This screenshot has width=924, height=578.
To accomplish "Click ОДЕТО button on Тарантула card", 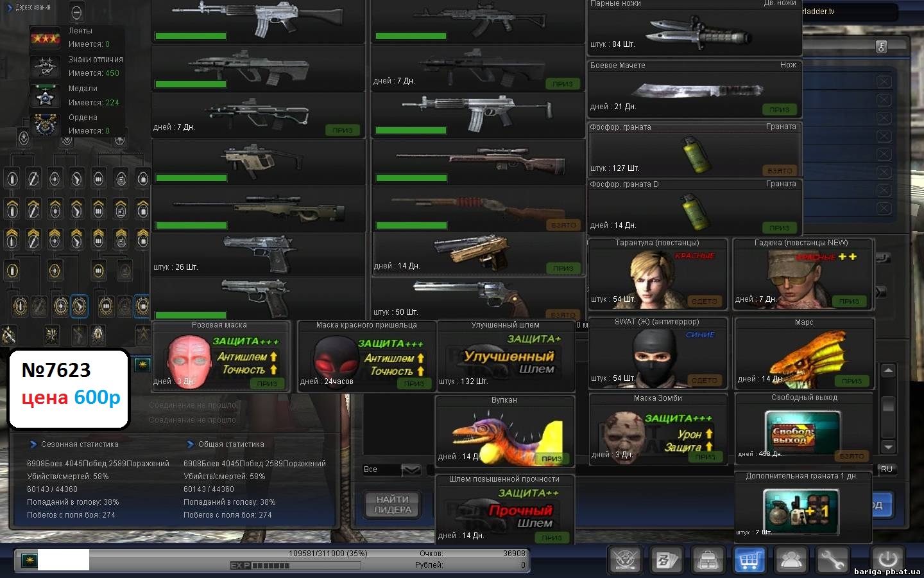I will tap(704, 301).
